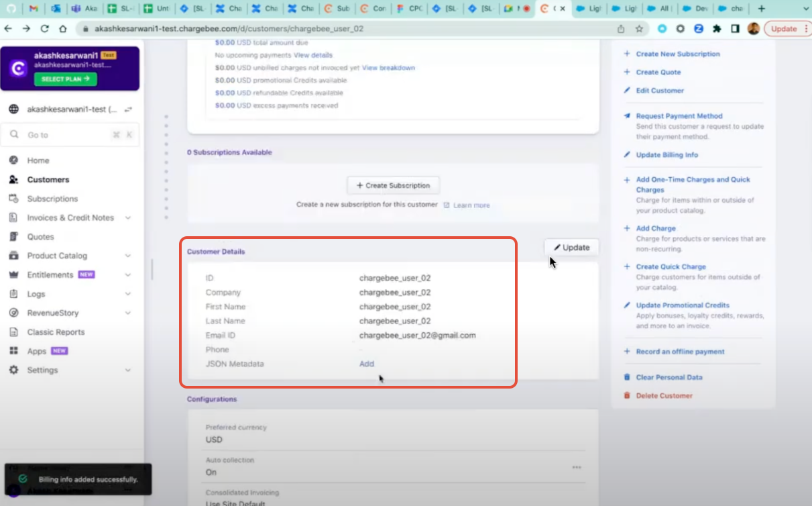812x506 pixels.
Task: Reload the page in the browser
Action: click(x=45, y=29)
